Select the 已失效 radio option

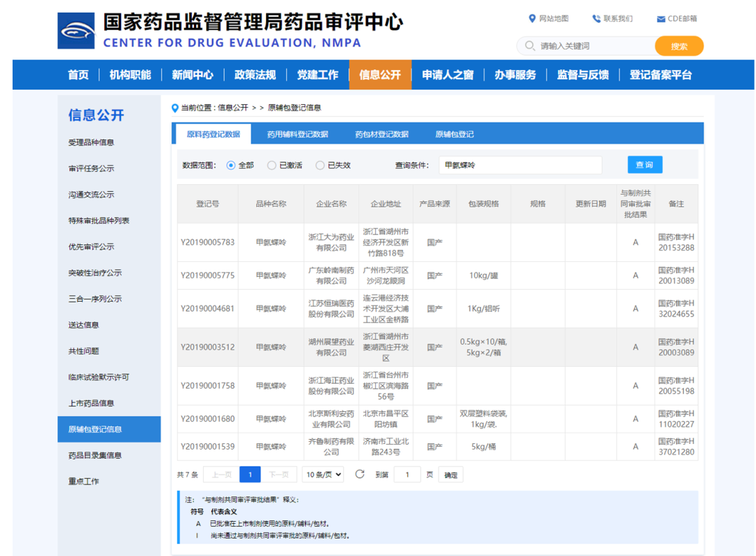[x=320, y=165]
